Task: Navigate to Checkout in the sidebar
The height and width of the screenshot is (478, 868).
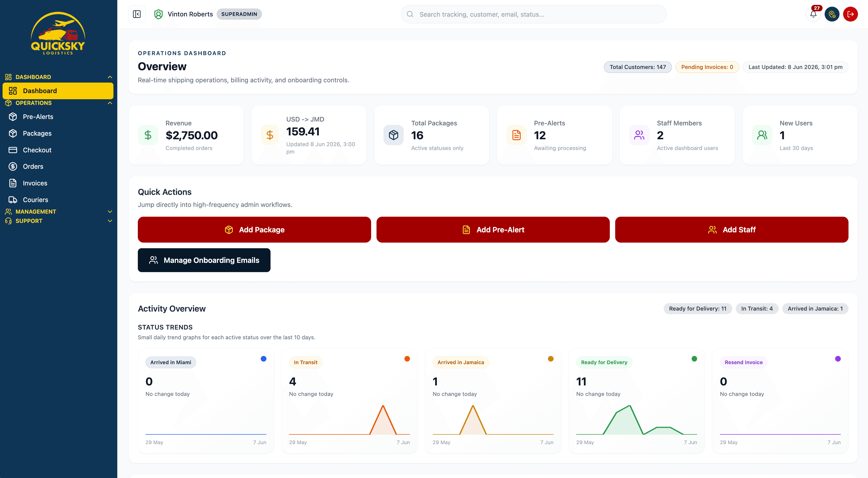Action: click(x=58, y=150)
